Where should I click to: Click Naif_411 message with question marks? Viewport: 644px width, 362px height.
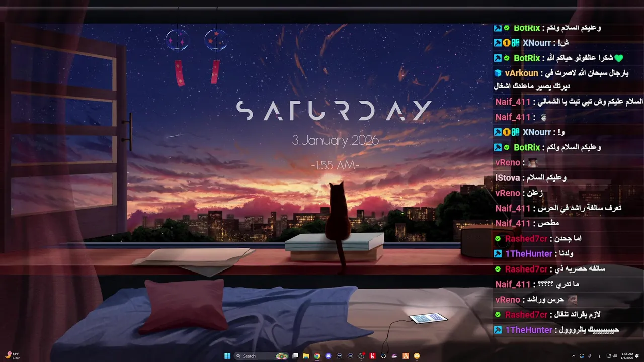(537, 284)
